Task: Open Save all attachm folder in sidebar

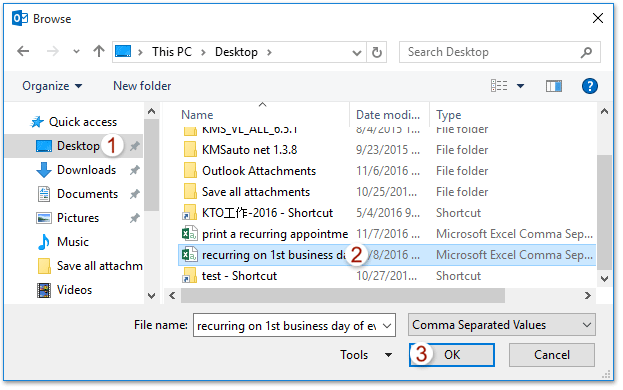Action: [90, 266]
